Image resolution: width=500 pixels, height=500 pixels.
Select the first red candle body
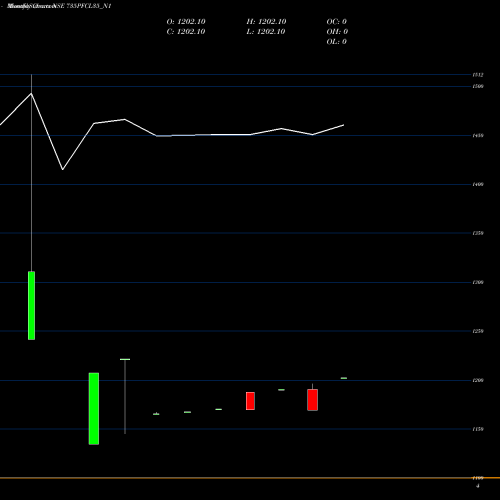[x=250, y=401]
